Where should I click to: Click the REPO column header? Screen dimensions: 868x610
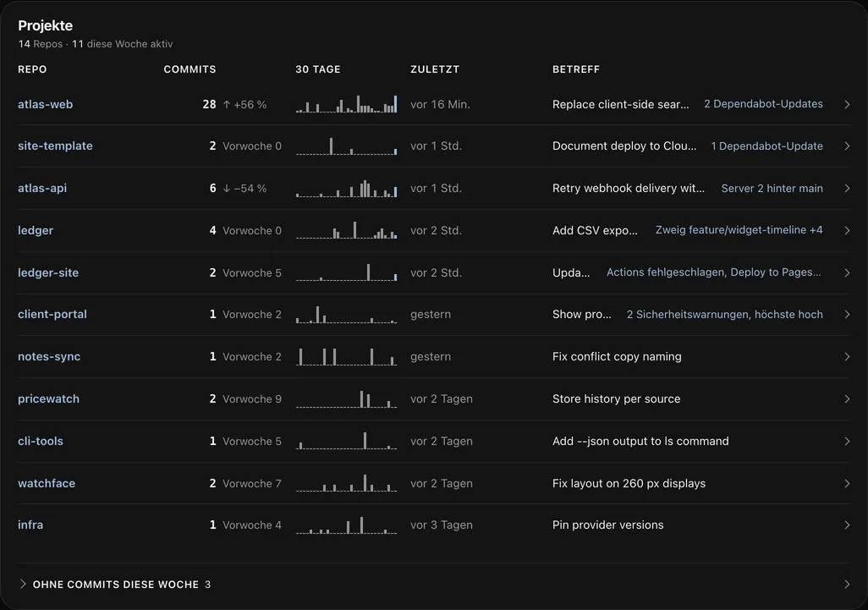[x=32, y=69]
